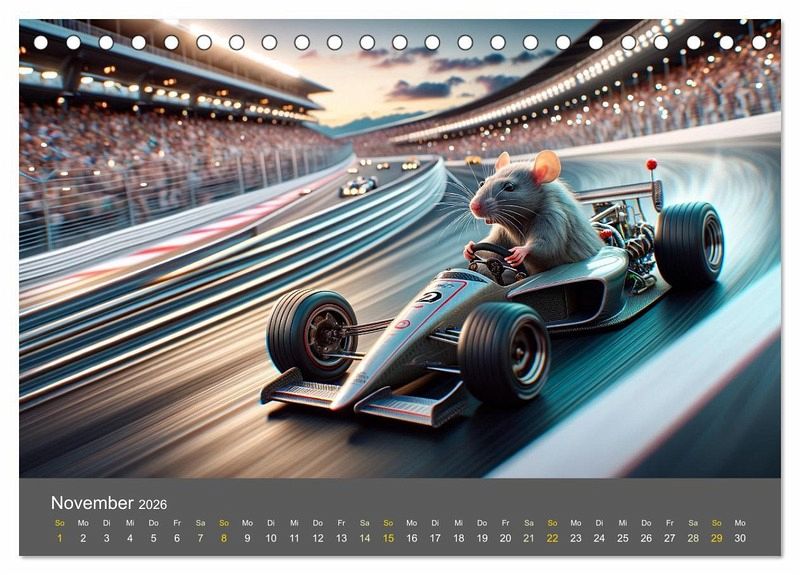Select date 1 in the calendar row
This screenshot has height=575, width=800.
tap(60, 538)
